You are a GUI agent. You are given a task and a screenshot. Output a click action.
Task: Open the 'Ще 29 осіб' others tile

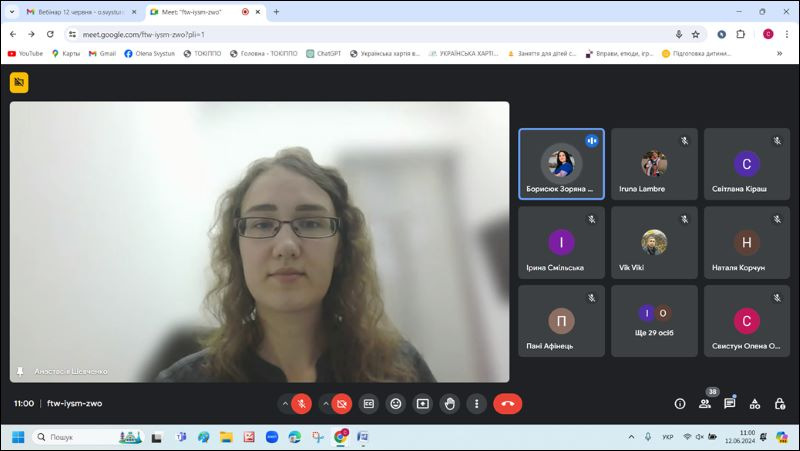654,321
